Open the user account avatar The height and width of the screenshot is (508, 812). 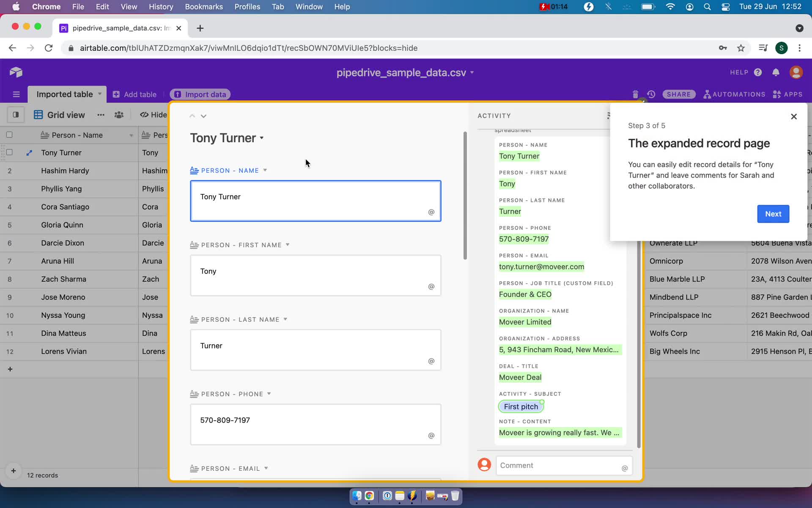click(796, 72)
